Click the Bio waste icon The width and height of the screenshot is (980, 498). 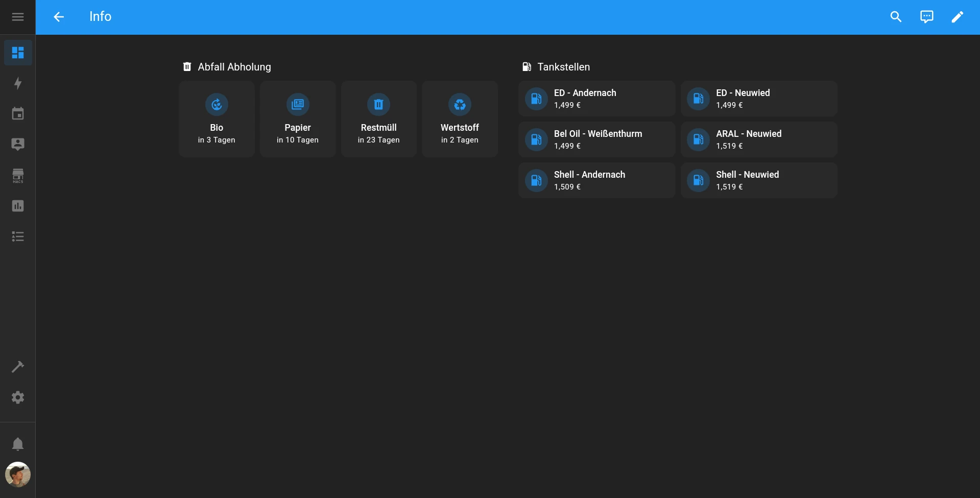pos(217,105)
